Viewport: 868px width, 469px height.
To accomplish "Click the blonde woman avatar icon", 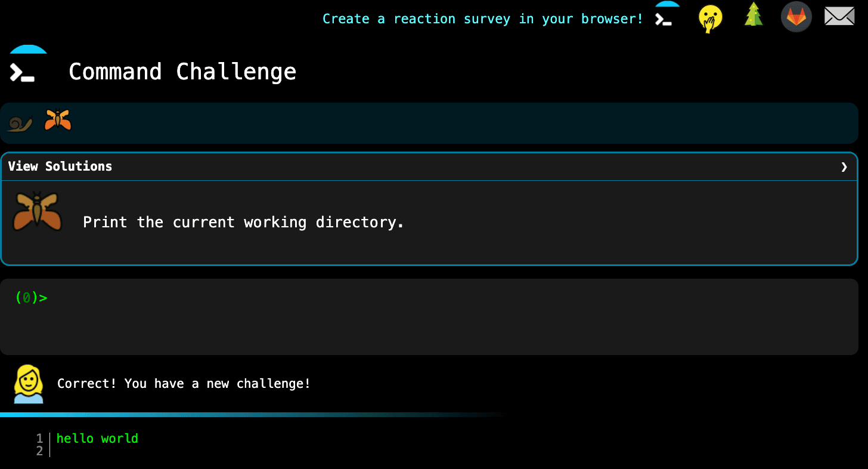I will tap(29, 384).
